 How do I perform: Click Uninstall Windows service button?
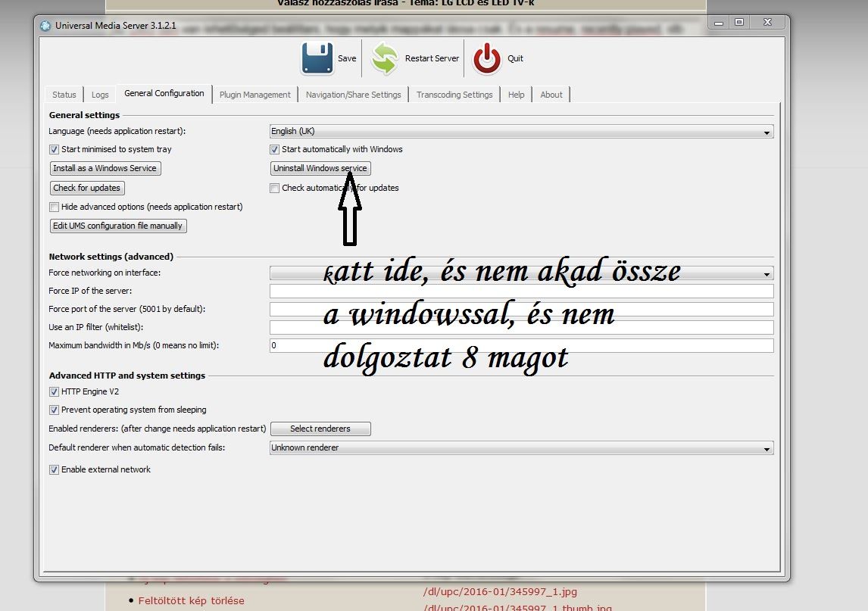320,168
